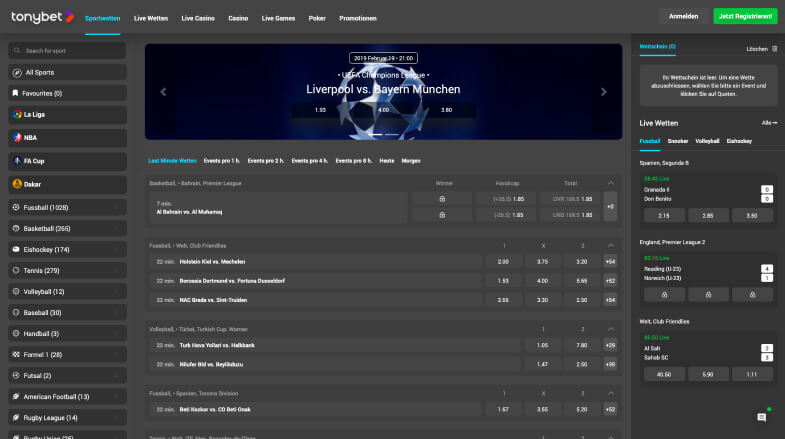Viewport: 785px width, 439px height.
Task: Click the FA Cup logo icon
Action: pyautogui.click(x=18, y=161)
